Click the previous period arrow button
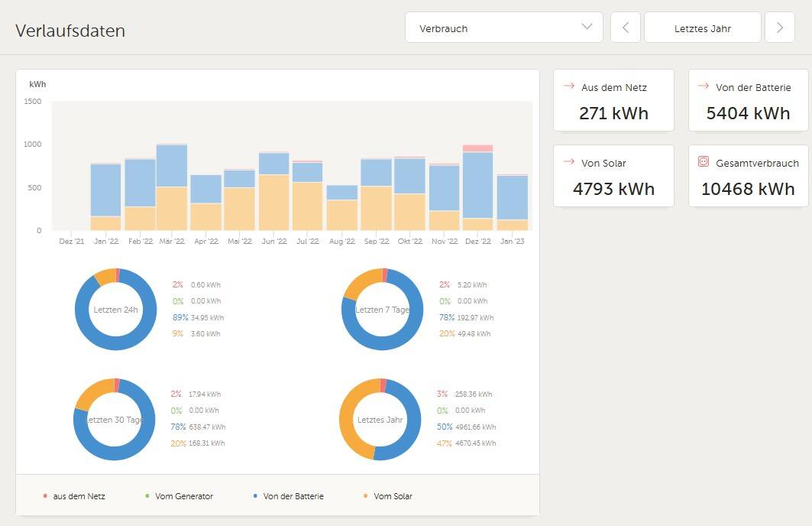This screenshot has height=526, width=812. click(x=626, y=28)
